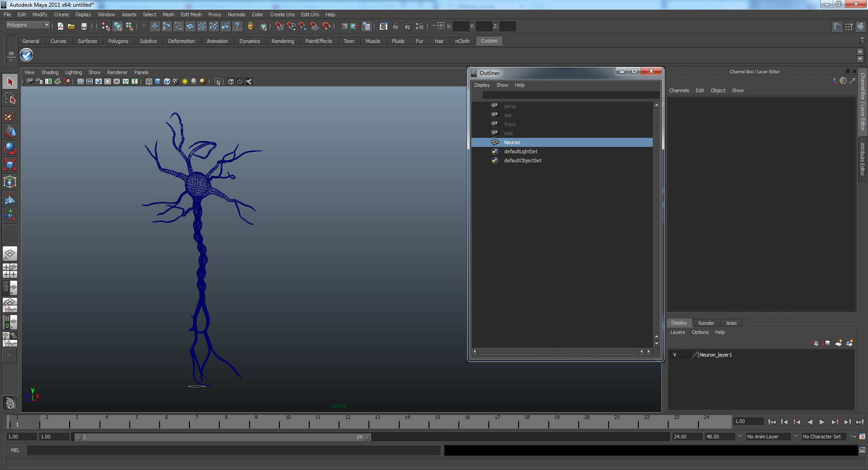Play animation forwards
The width and height of the screenshot is (868, 470).
pyautogui.click(x=822, y=422)
